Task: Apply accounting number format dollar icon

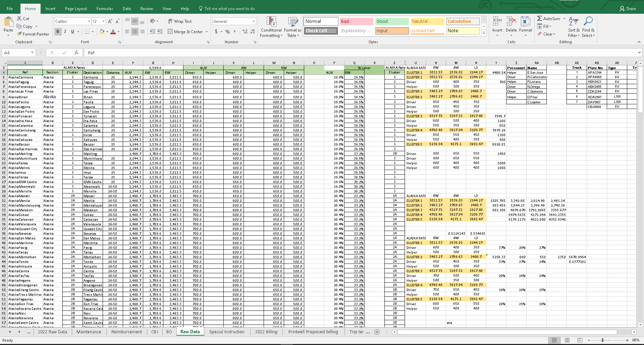Action: tap(216, 32)
